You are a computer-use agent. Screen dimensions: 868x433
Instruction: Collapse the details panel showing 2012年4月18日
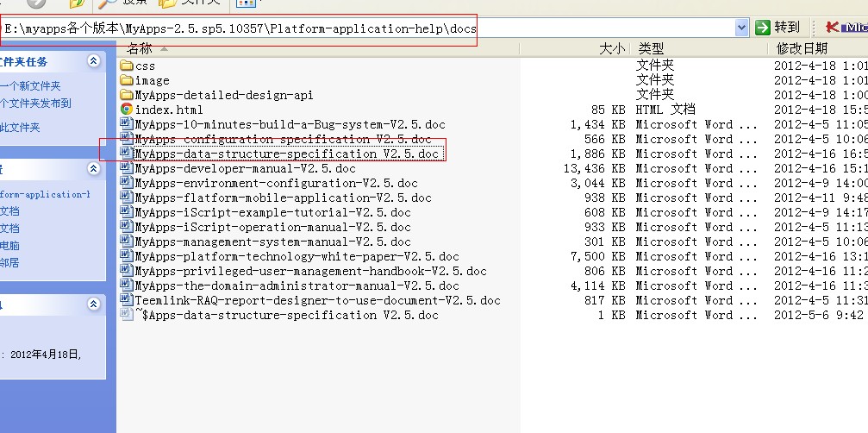point(94,304)
